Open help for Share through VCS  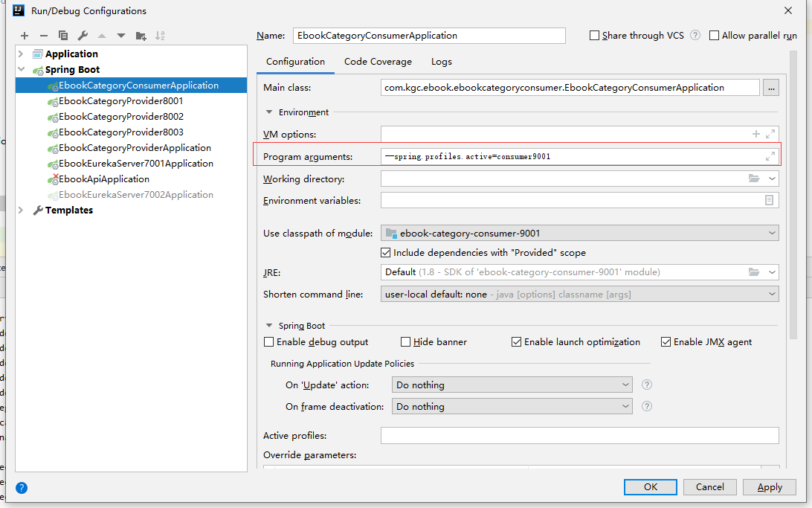click(x=695, y=35)
